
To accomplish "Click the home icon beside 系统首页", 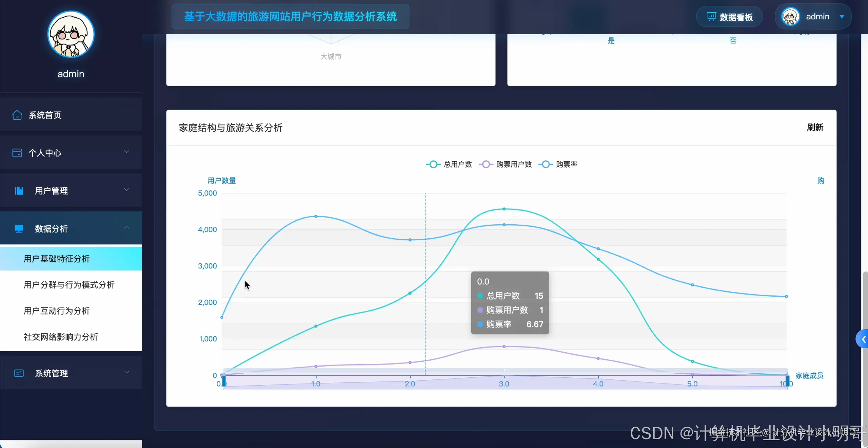I will [x=17, y=115].
